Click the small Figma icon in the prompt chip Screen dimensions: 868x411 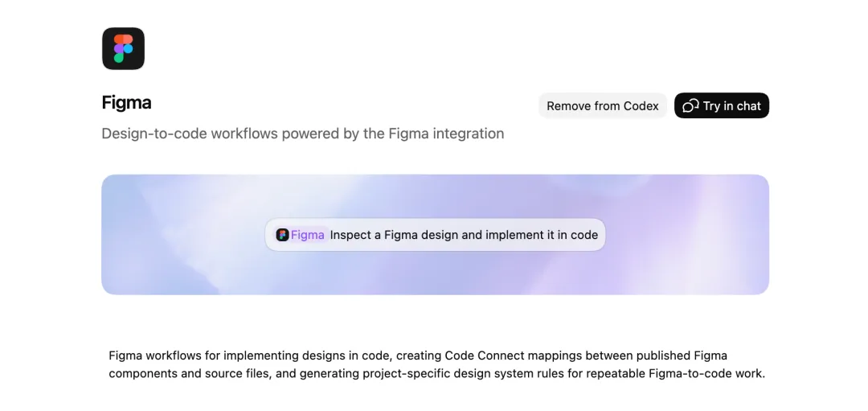pos(282,235)
